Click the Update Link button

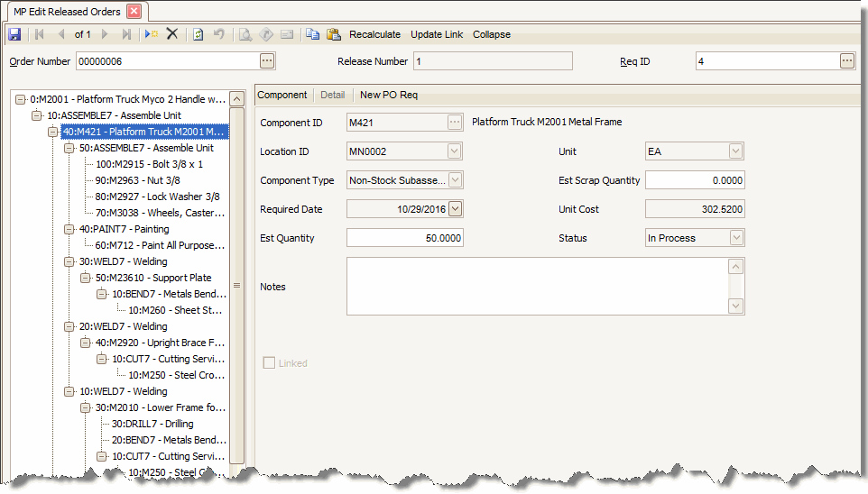pyautogui.click(x=437, y=34)
